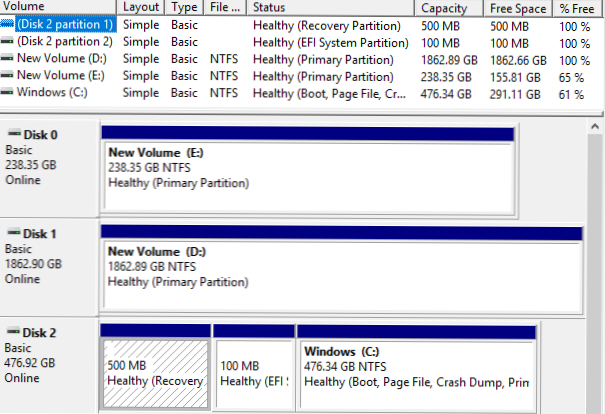Select Windows (C:) in the volume list
This screenshot has height=414, width=605.
coord(301,93)
